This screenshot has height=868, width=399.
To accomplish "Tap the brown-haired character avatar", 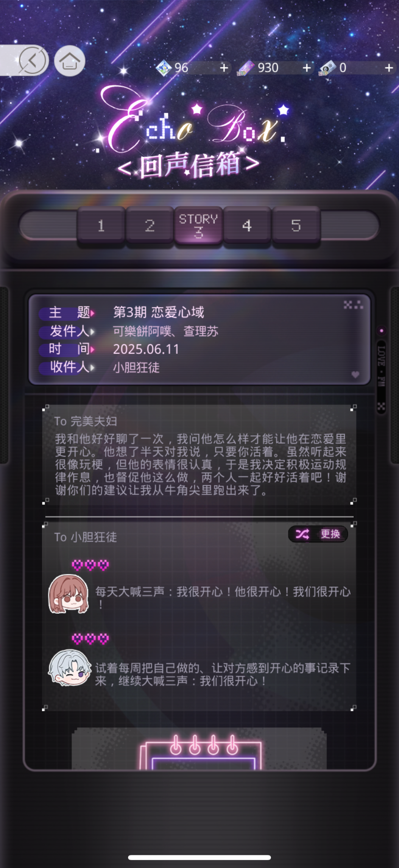I will pos(68,594).
